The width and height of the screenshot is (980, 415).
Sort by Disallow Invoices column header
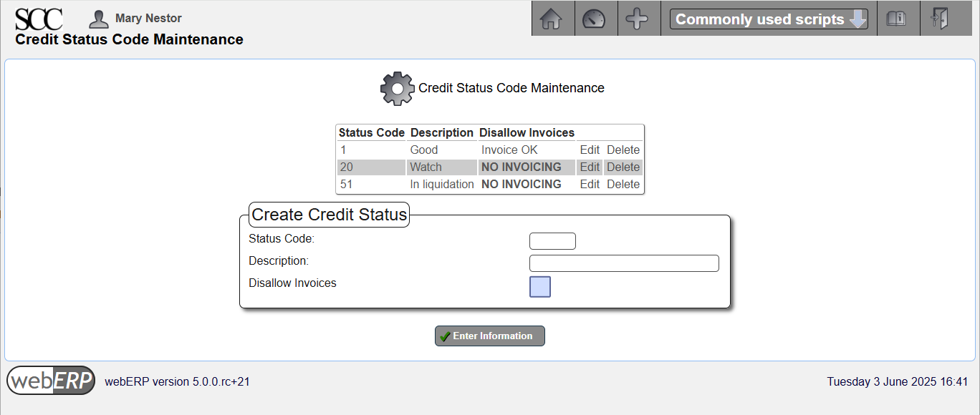tap(527, 133)
